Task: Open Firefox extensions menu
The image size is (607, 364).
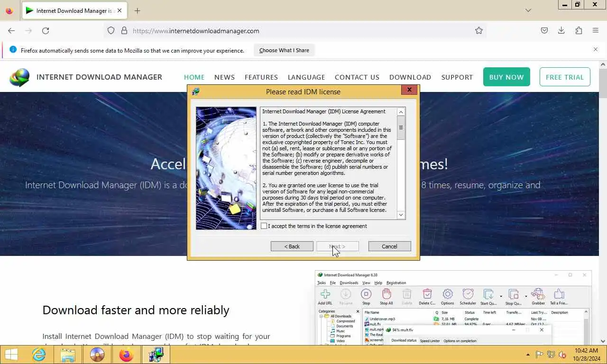Action: pyautogui.click(x=579, y=30)
